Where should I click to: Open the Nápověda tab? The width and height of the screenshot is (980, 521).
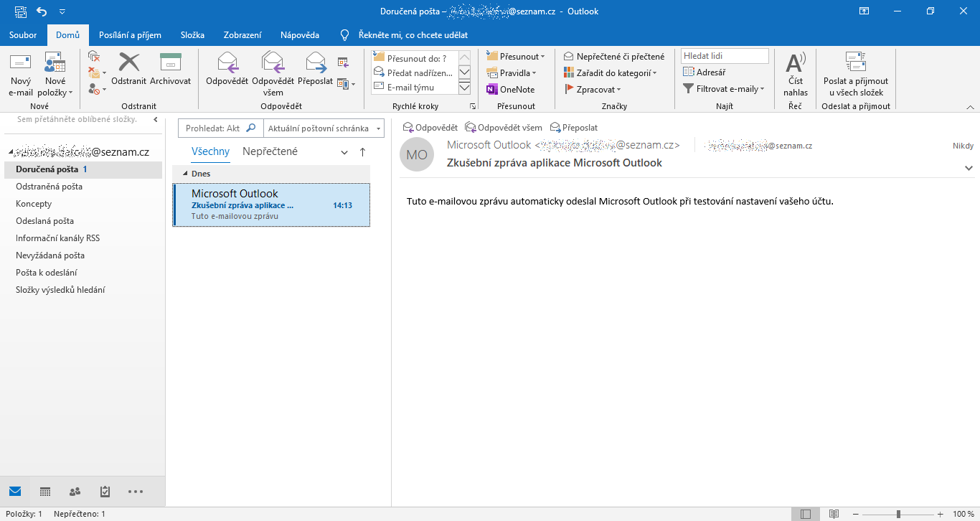pyautogui.click(x=300, y=35)
